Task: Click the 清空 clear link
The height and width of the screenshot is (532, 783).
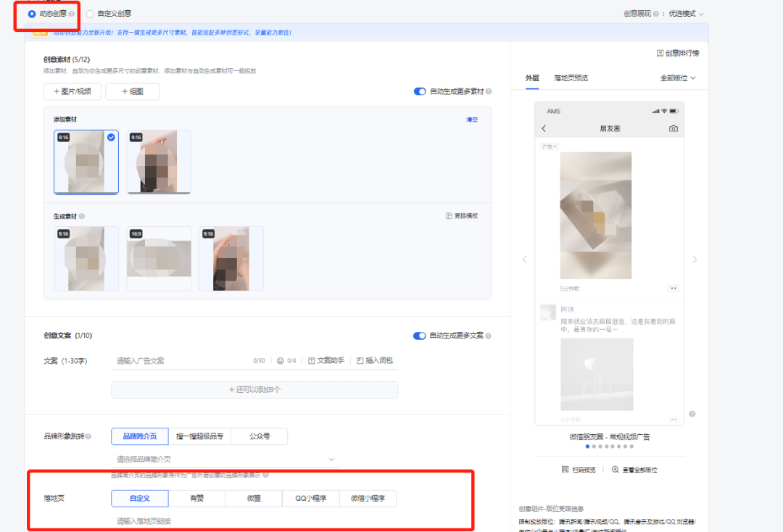Action: [x=471, y=120]
